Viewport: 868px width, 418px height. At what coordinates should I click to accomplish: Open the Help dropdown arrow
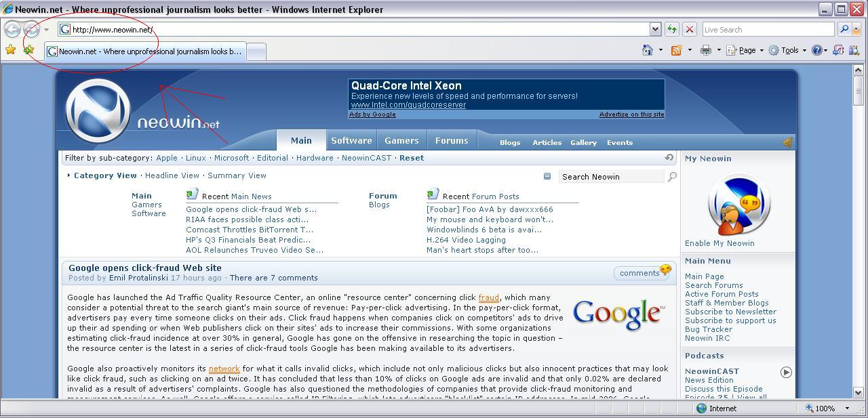pos(825,50)
